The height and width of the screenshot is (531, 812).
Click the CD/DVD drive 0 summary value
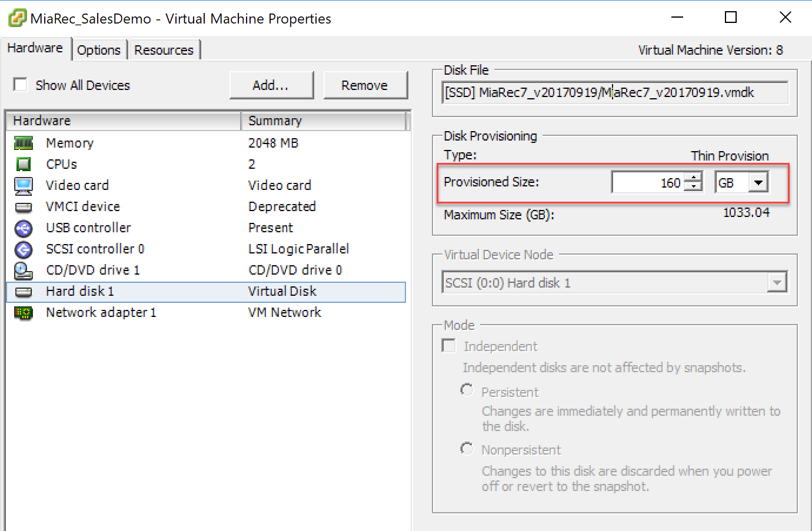point(295,270)
